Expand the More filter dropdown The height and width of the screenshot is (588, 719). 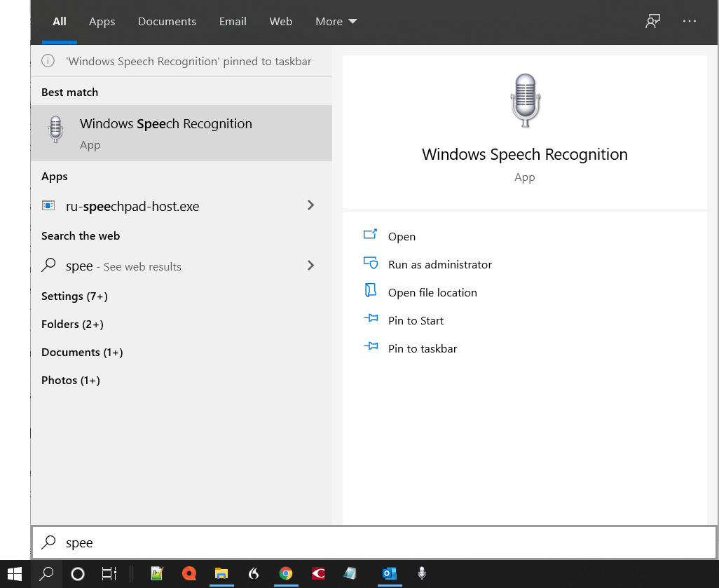coord(336,22)
